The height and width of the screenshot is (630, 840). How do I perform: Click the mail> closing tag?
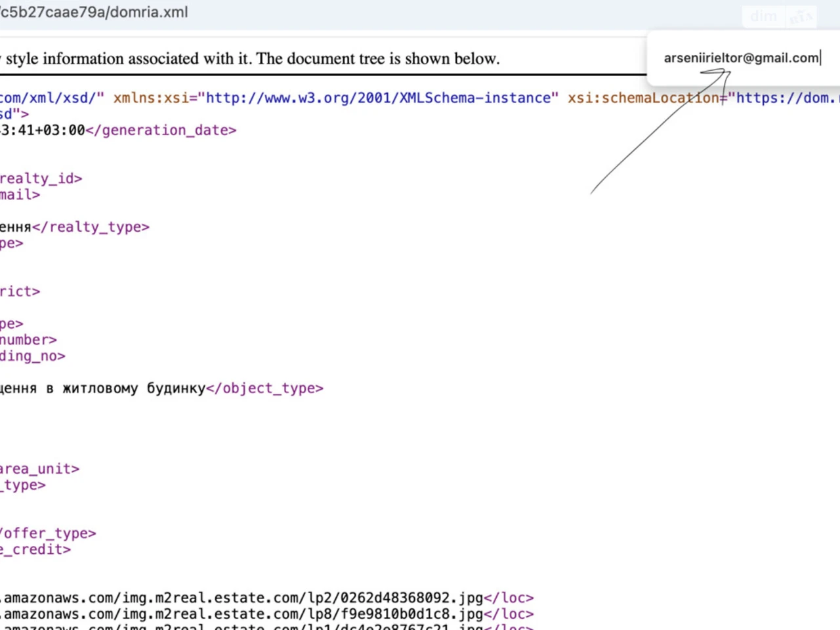point(20,194)
